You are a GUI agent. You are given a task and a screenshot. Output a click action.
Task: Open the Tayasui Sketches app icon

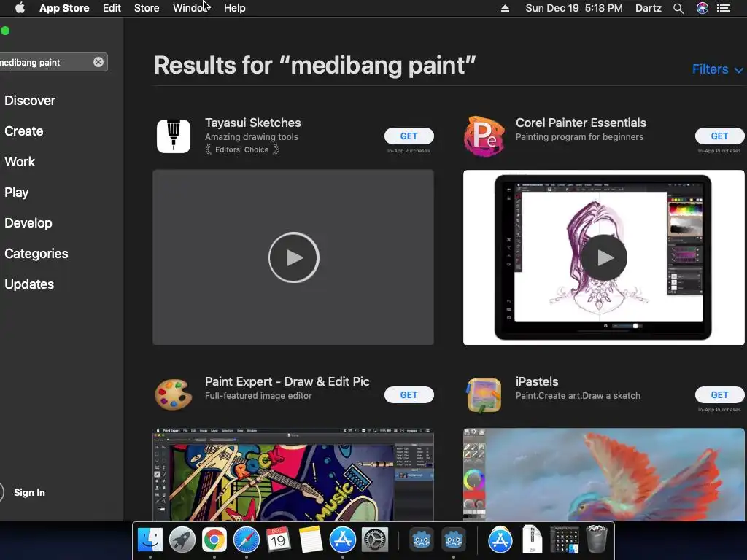[174, 136]
